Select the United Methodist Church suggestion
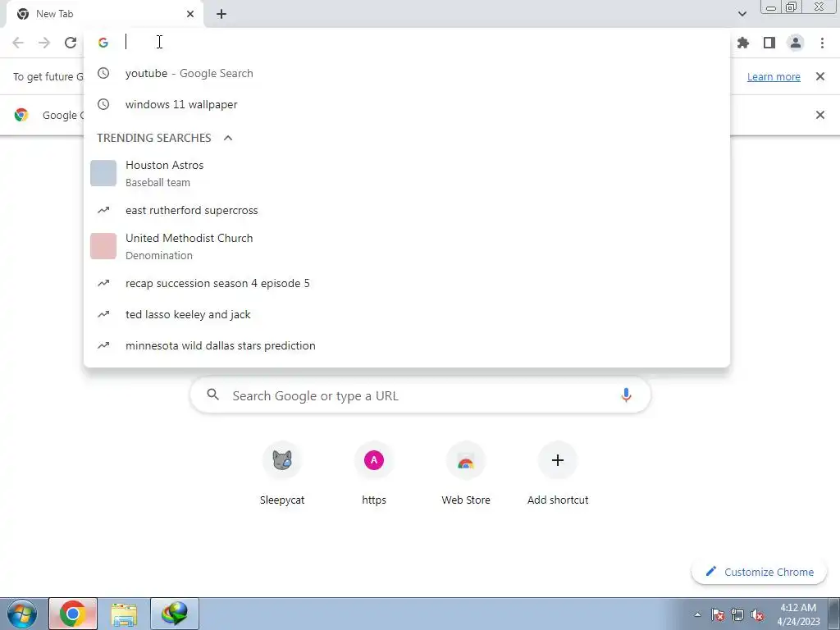Image resolution: width=840 pixels, height=630 pixels. (407, 246)
